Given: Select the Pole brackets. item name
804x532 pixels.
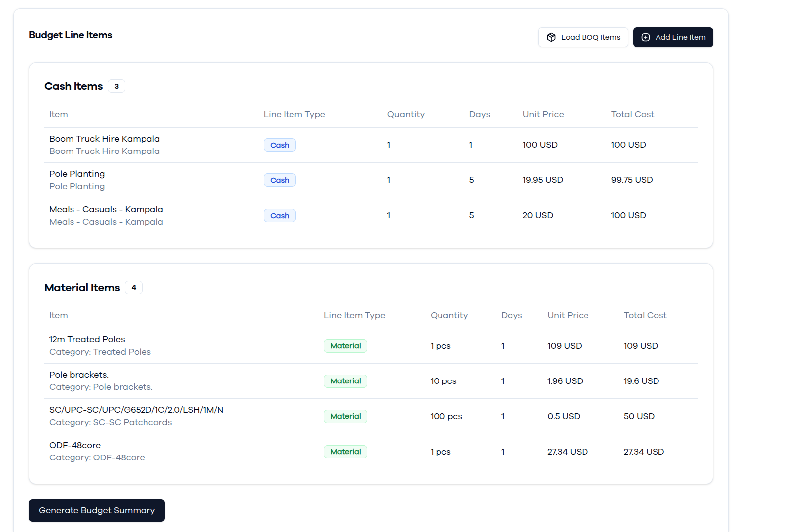Looking at the screenshot, I should point(79,375).
